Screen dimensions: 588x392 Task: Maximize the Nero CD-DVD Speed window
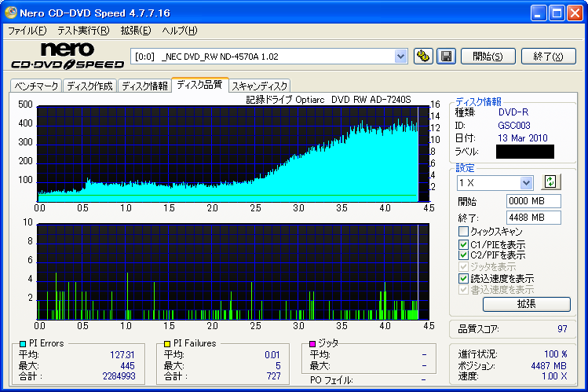[x=557, y=13]
